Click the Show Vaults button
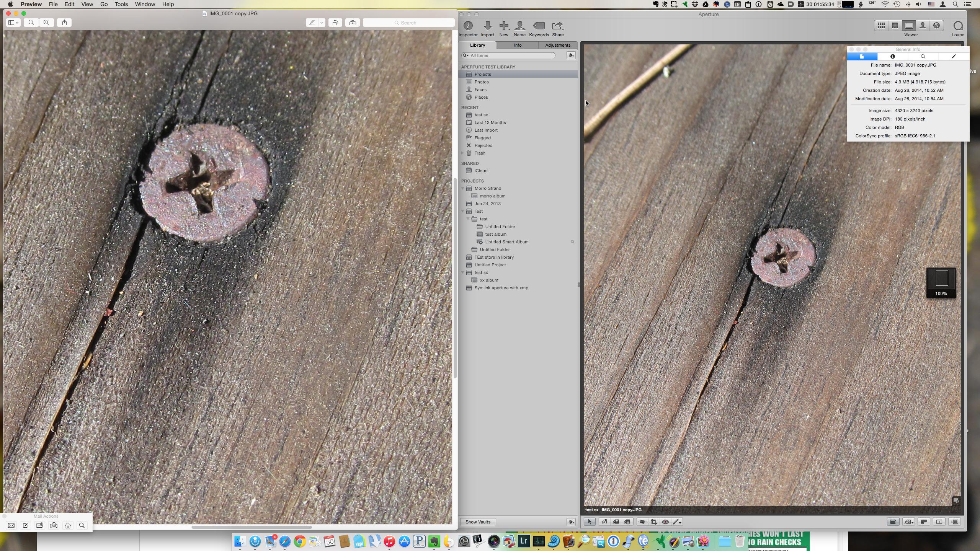This screenshot has width=980, height=551. point(478,522)
